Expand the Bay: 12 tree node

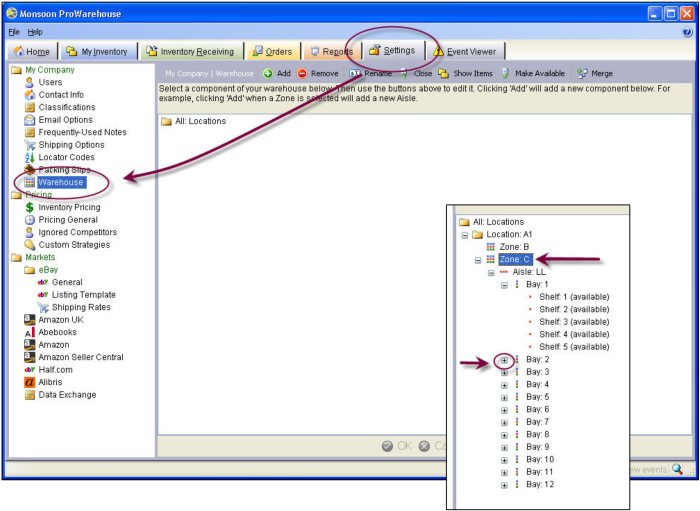coord(505,485)
